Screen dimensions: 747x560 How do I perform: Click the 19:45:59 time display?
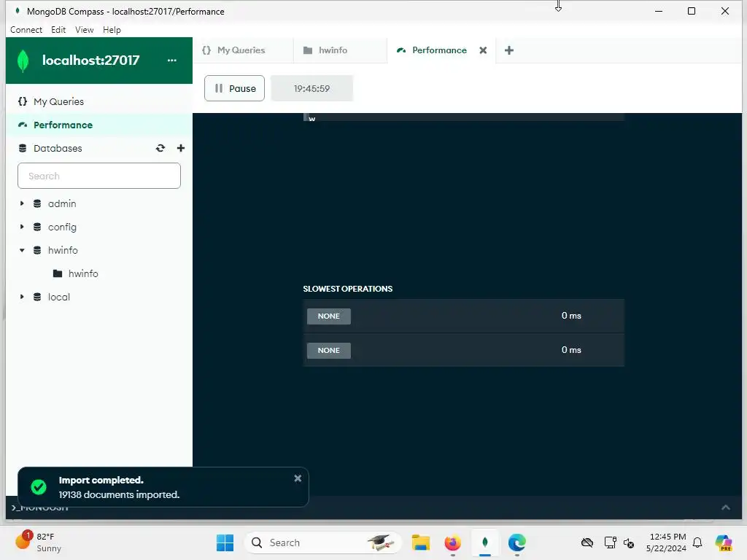(x=311, y=88)
